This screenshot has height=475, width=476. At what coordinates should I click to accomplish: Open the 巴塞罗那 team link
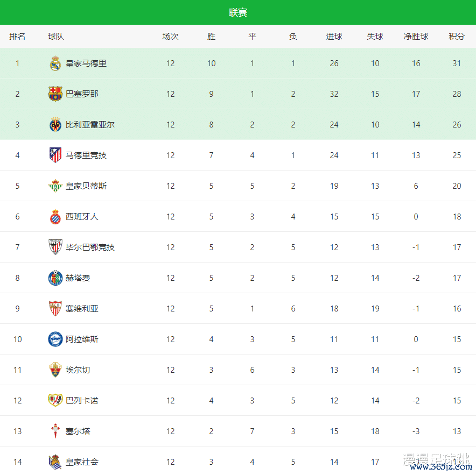[x=82, y=94]
